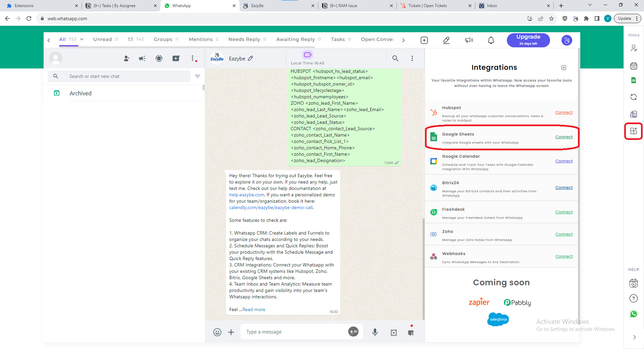Click the sync refresh icon in Tools sidebar
Screen dimensions: 644x349
tap(633, 97)
